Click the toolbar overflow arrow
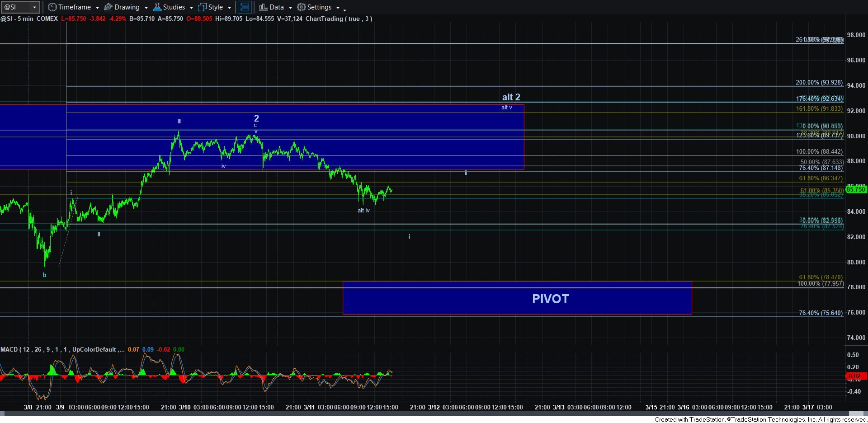 coord(344,9)
